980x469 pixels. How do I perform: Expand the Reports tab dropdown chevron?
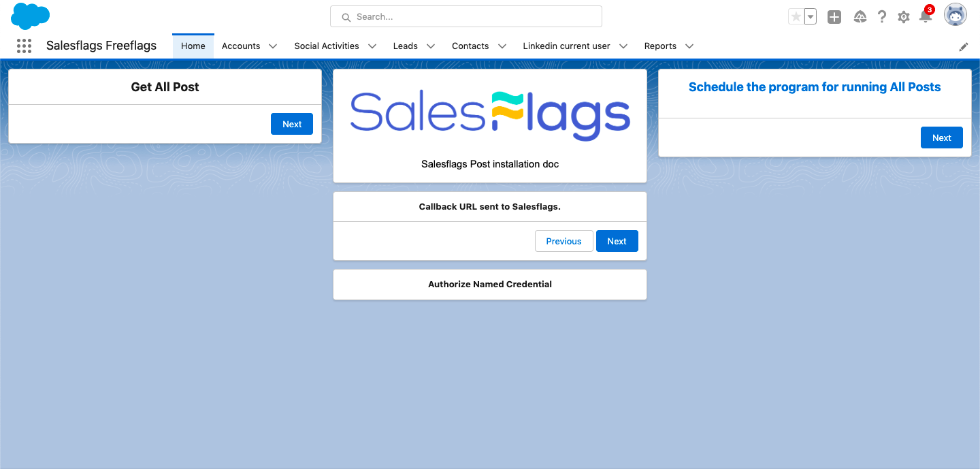click(x=689, y=46)
